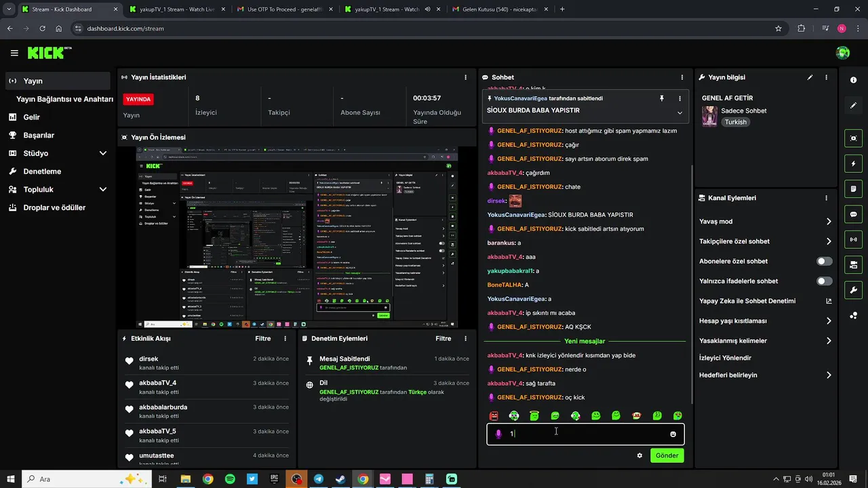Open Yavaş mod settings arrow
868x488 pixels.
click(x=829, y=222)
